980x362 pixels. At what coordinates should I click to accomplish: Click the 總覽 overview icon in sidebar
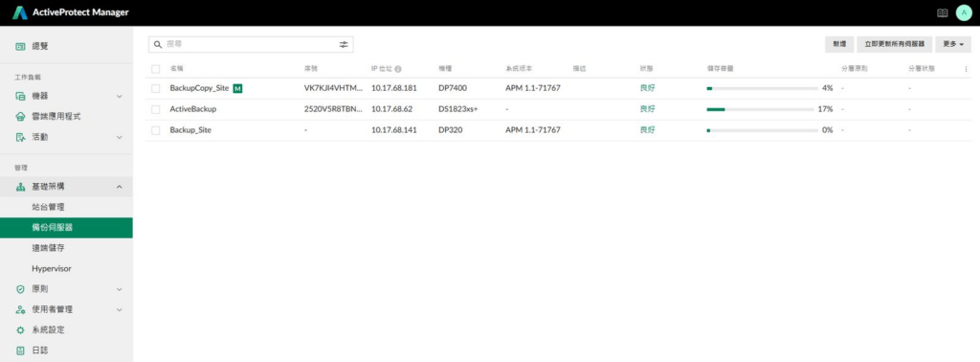point(20,46)
